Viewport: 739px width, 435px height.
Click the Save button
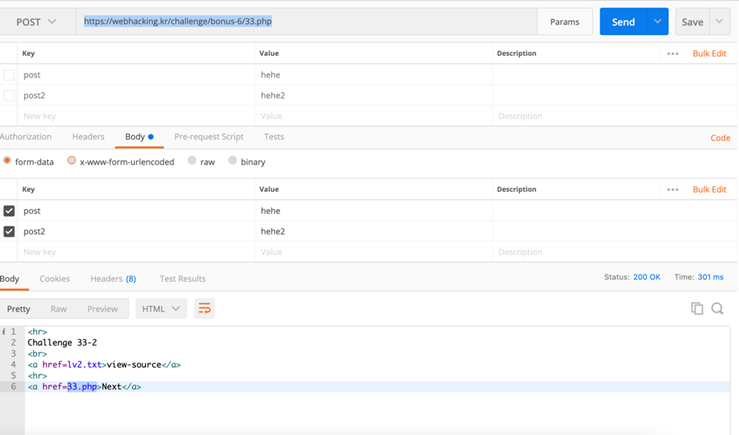click(x=692, y=22)
